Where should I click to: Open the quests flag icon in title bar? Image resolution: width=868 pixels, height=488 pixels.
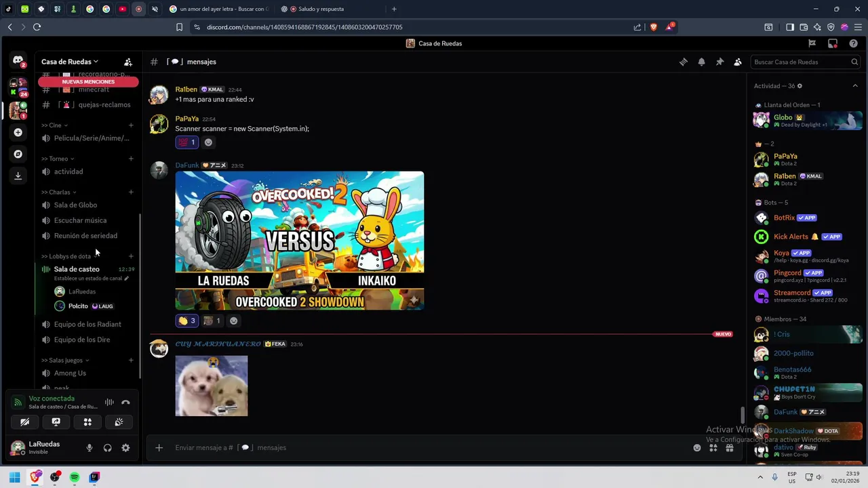[x=812, y=43]
